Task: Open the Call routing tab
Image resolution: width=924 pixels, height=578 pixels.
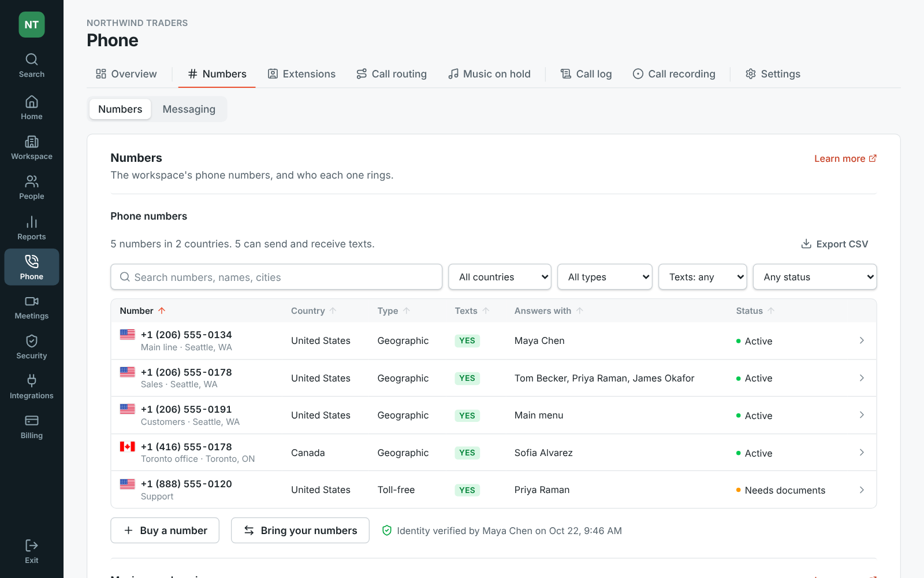Action: tap(392, 74)
